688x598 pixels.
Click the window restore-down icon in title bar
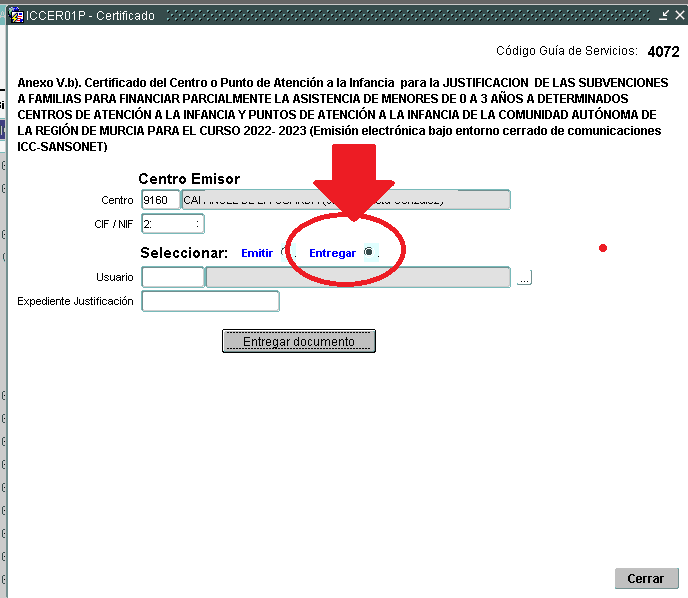[663, 16]
